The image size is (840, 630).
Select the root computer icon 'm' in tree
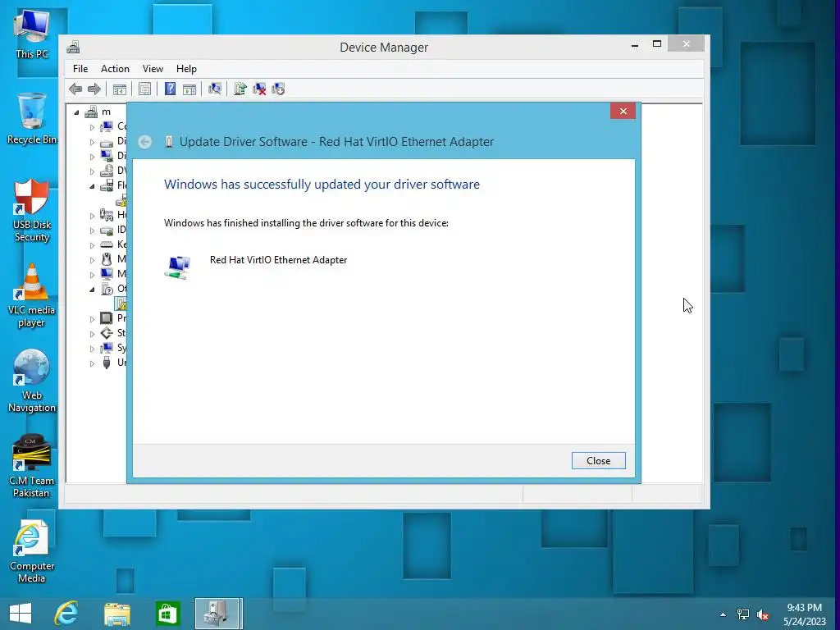[91, 112]
